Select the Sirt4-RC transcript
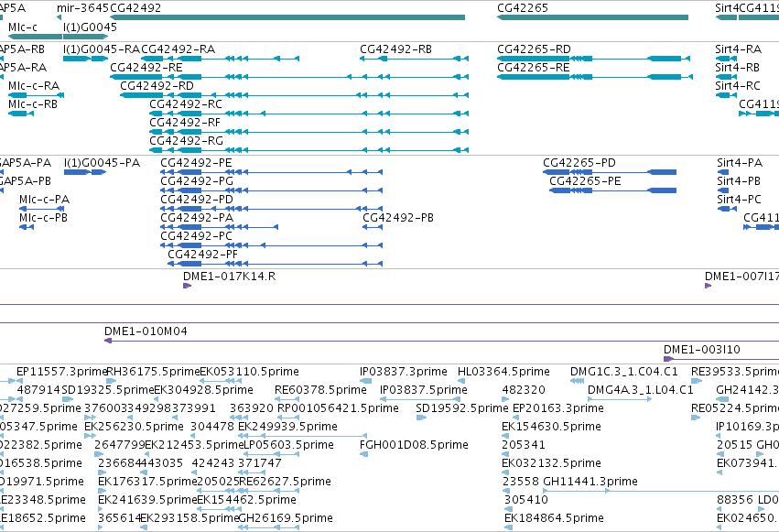Viewport: 779px width, 532px height. tap(726, 95)
